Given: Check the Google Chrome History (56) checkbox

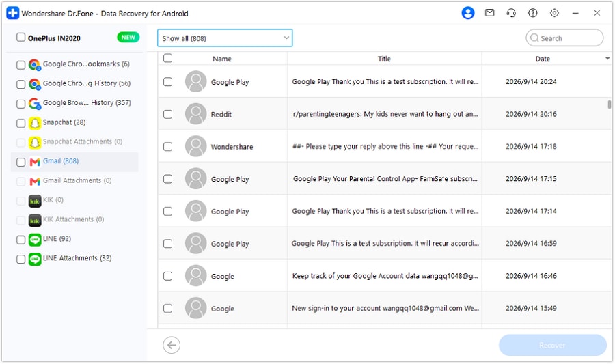Looking at the screenshot, I should tap(20, 84).
